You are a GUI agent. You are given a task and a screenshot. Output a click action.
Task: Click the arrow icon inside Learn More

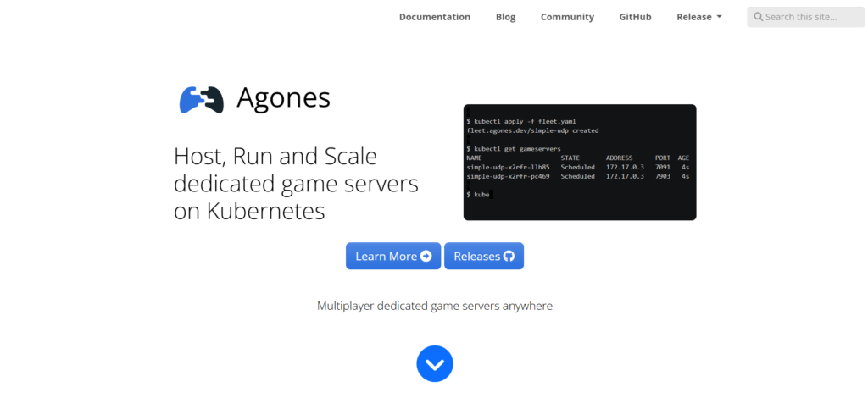pyautogui.click(x=426, y=257)
